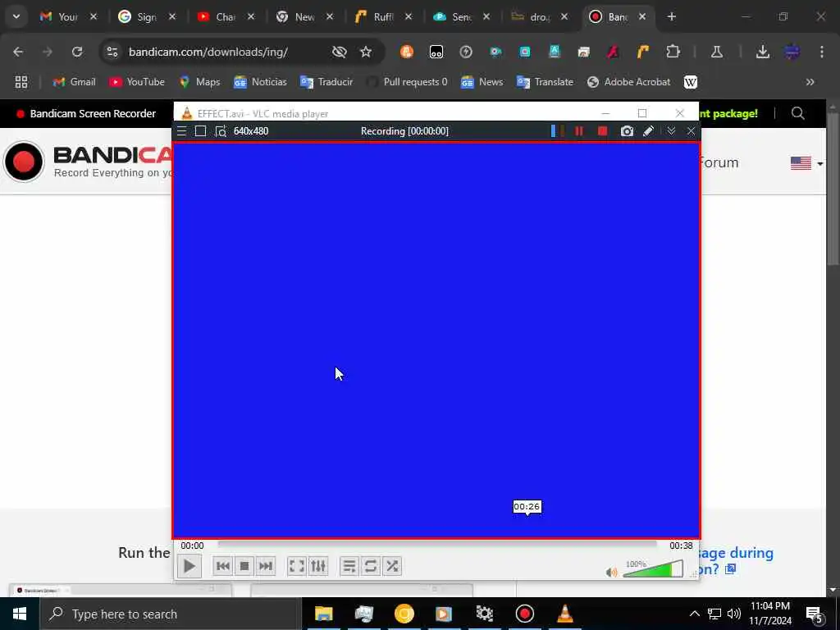Open tab search dropdown arrow
The image size is (840, 630).
pos(16,16)
